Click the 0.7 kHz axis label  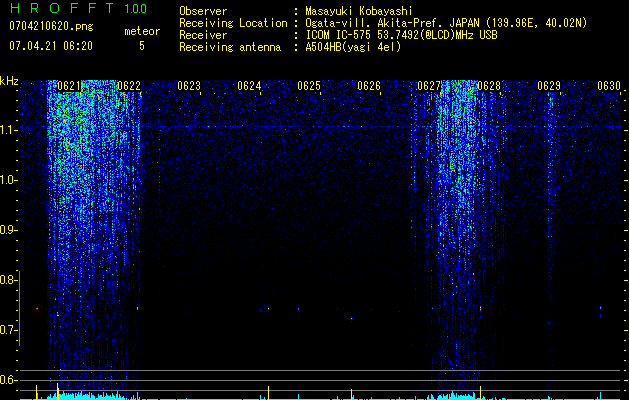click(x=7, y=330)
